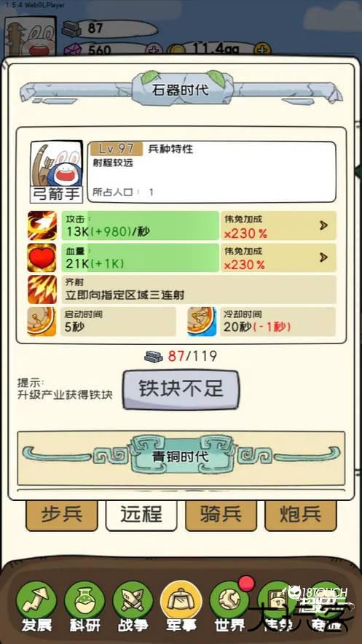Click the 铁块不足 upgrade button
The height and width of the screenshot is (644, 362).
181,389
